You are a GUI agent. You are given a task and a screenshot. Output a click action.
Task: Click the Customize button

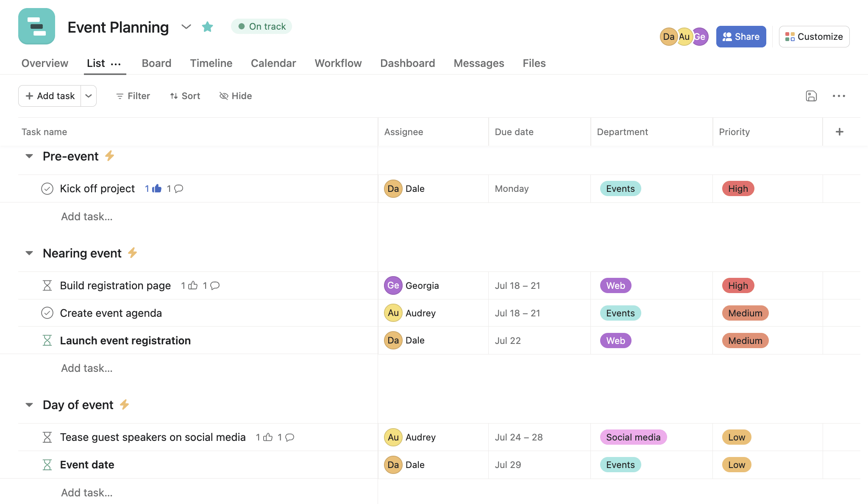click(814, 36)
